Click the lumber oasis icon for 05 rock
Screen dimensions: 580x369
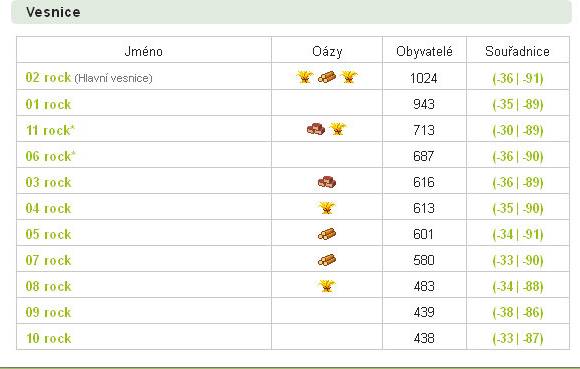pos(327,234)
